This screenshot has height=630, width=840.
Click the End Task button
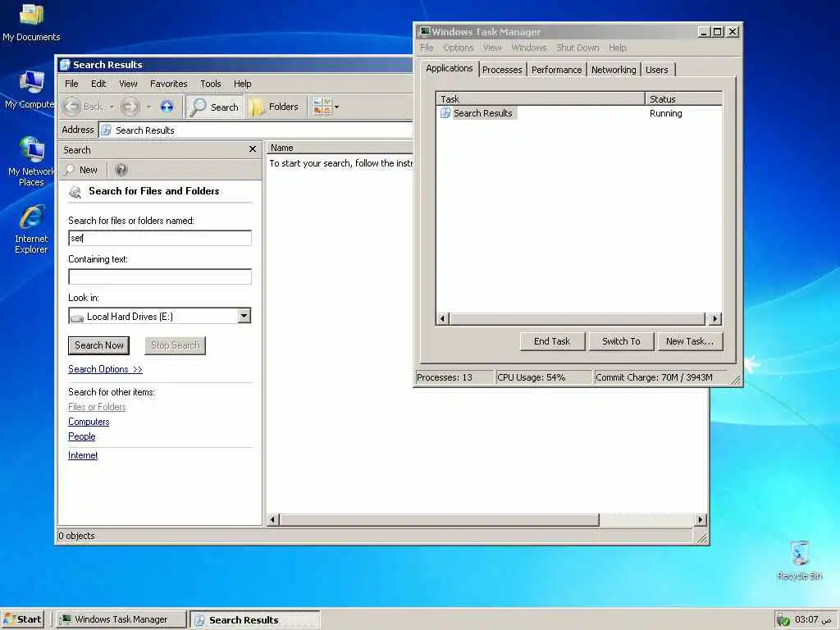click(552, 341)
